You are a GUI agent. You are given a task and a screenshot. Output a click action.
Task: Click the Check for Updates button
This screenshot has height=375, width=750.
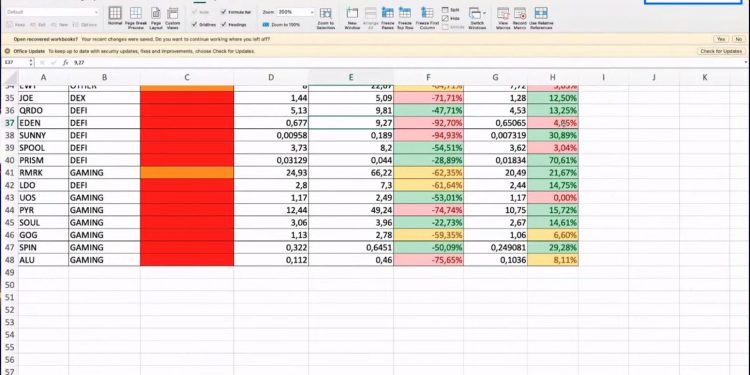(x=721, y=51)
